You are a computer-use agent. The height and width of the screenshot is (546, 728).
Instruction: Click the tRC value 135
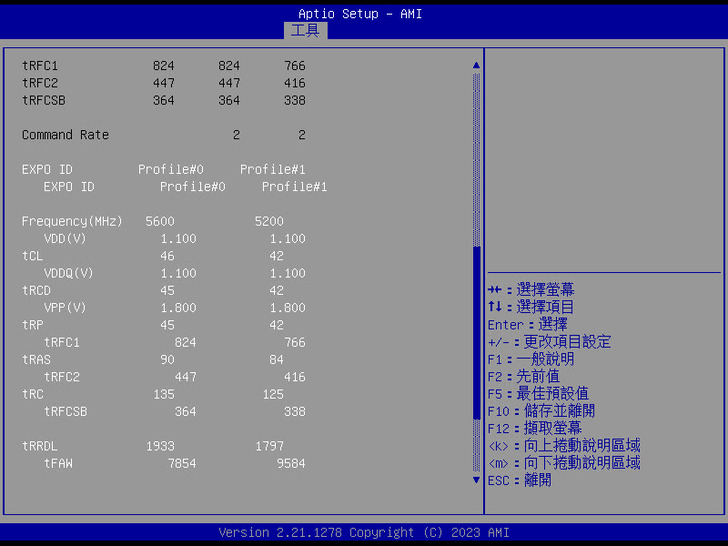point(164,395)
